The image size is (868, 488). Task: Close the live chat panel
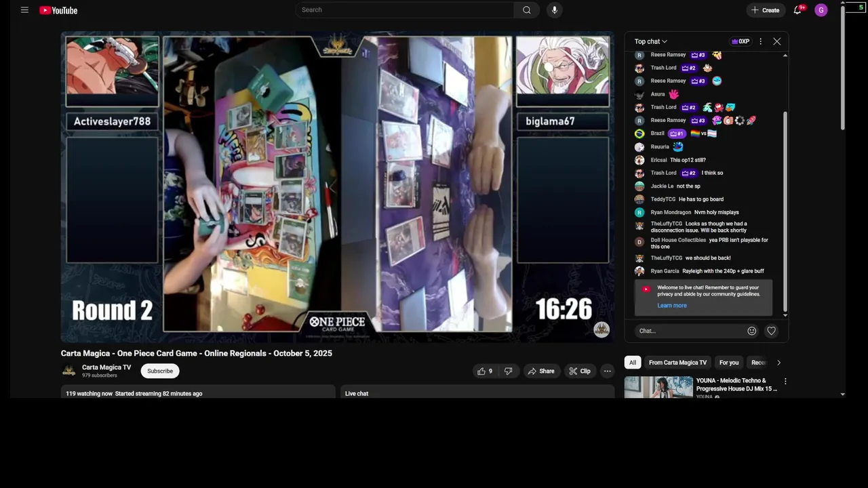tap(777, 41)
